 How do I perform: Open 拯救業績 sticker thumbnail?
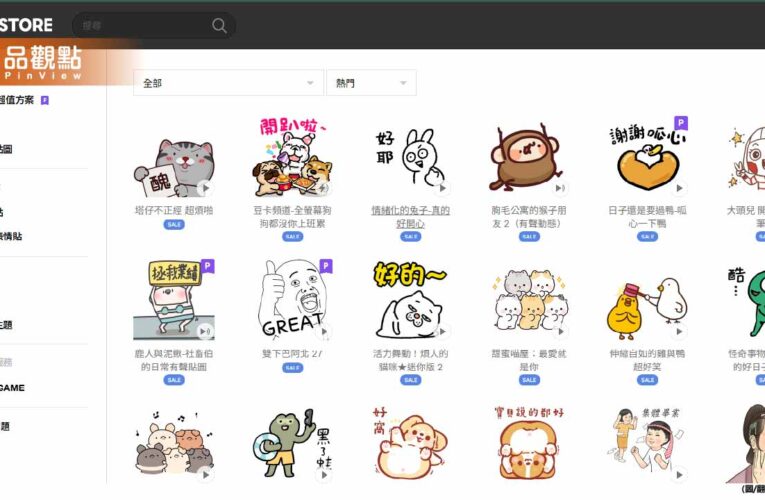pos(174,300)
